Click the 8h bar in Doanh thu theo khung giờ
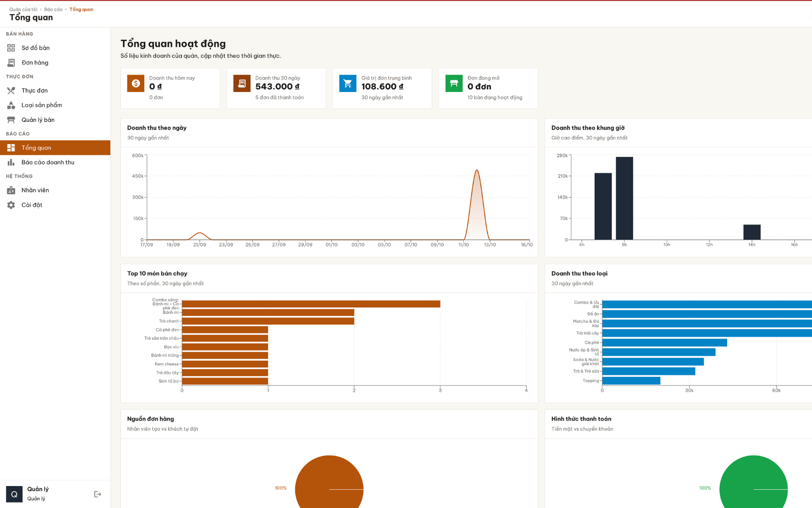The width and height of the screenshot is (812, 508). (624, 198)
